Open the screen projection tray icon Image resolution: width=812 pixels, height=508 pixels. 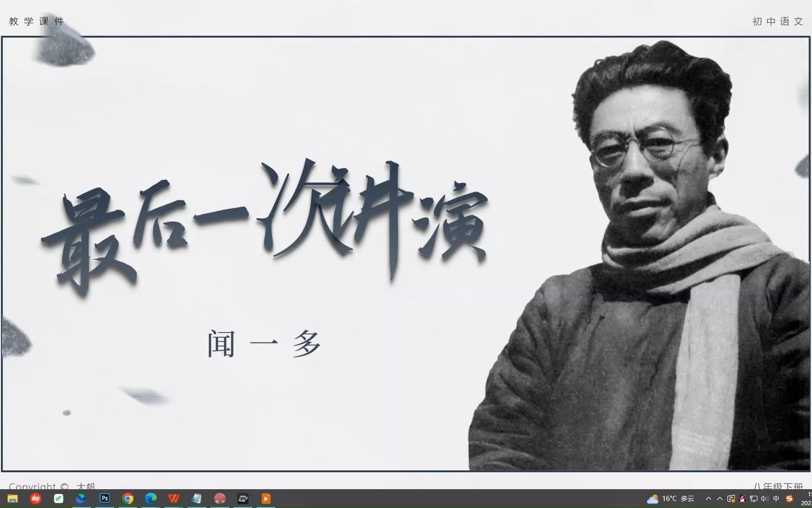click(x=731, y=499)
